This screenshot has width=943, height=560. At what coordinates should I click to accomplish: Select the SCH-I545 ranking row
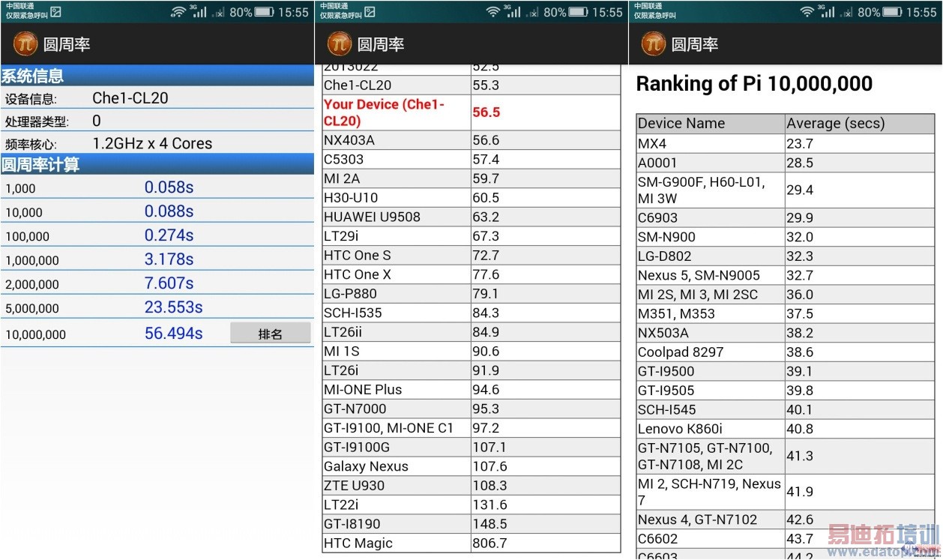click(x=786, y=409)
